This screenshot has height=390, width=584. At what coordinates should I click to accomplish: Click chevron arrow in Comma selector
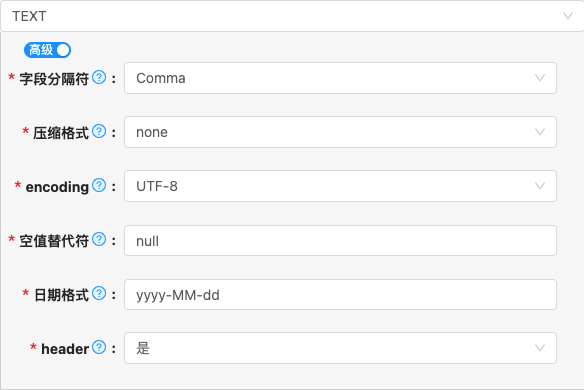tap(540, 78)
